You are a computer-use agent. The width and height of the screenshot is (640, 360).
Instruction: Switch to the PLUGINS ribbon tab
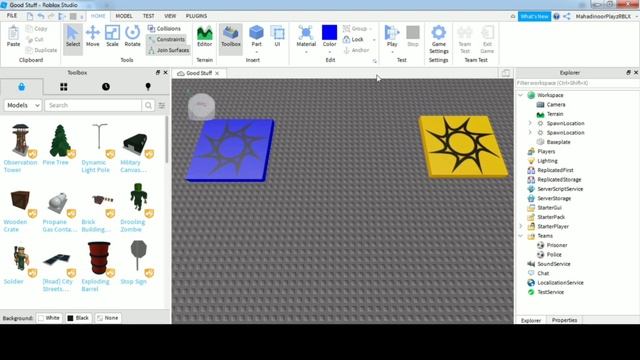(196, 16)
